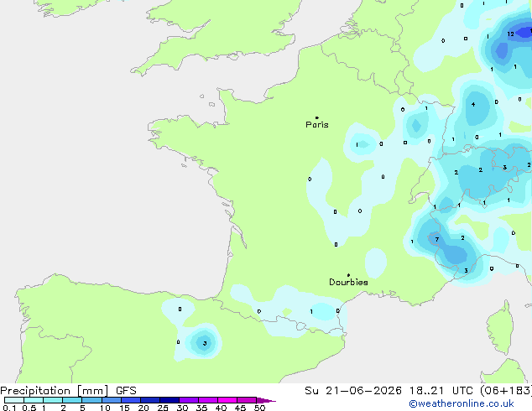Select the Paris location dot marker
The width and height of the screenshot is (532, 411).
(x=317, y=117)
